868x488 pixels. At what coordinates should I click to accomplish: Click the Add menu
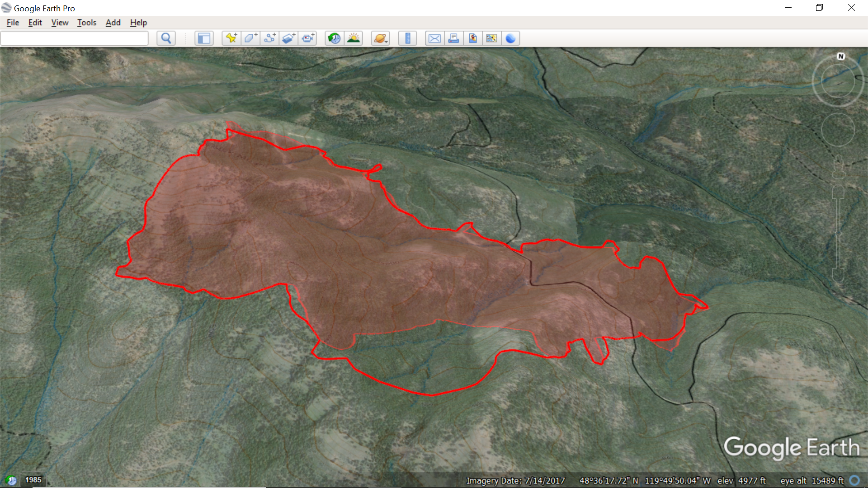113,23
